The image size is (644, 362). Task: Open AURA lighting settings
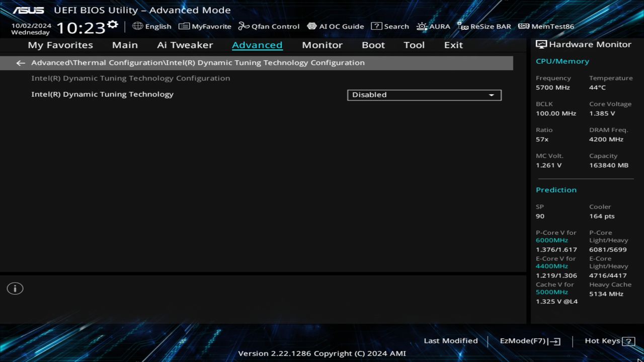click(433, 26)
